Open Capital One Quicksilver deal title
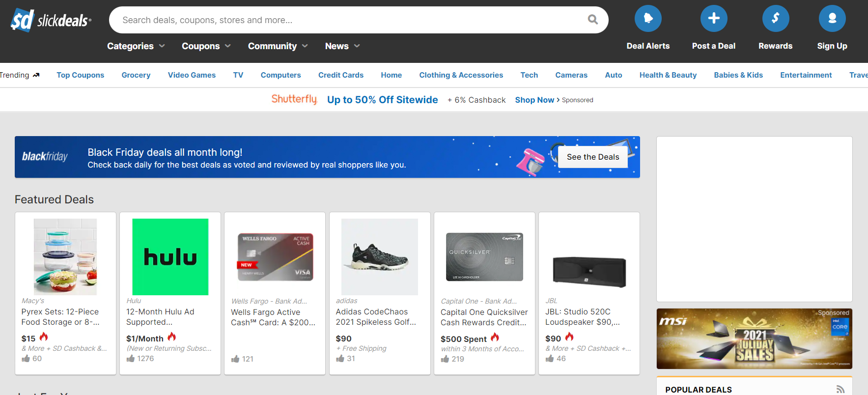This screenshot has width=868, height=395. click(x=484, y=317)
